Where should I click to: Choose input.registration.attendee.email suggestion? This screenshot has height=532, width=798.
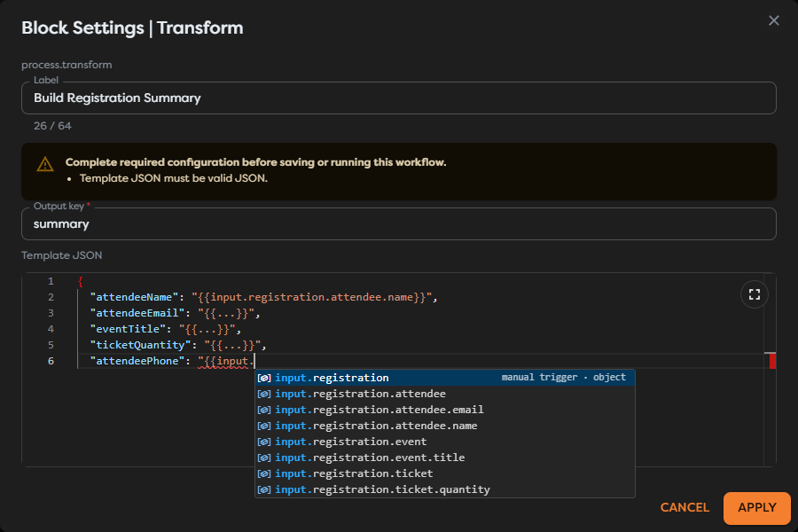[x=445, y=410]
